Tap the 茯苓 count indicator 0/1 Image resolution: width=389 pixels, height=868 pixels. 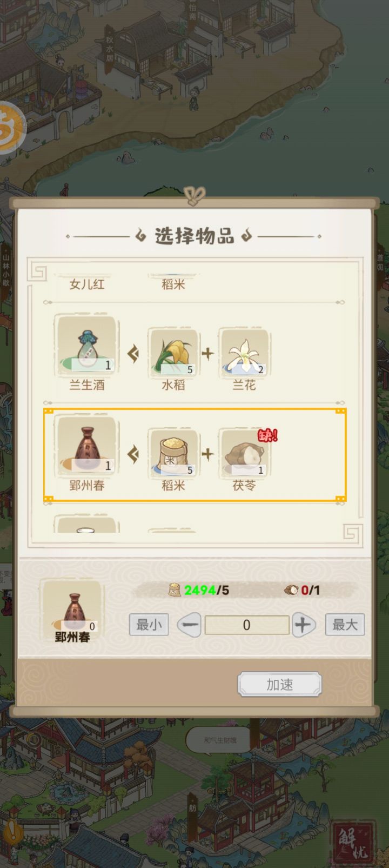302,590
